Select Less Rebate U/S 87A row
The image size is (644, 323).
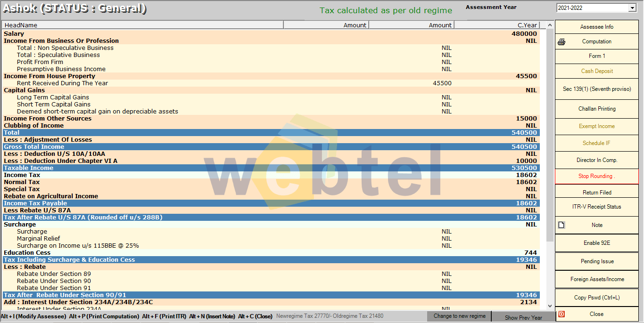pyautogui.click(x=271, y=210)
